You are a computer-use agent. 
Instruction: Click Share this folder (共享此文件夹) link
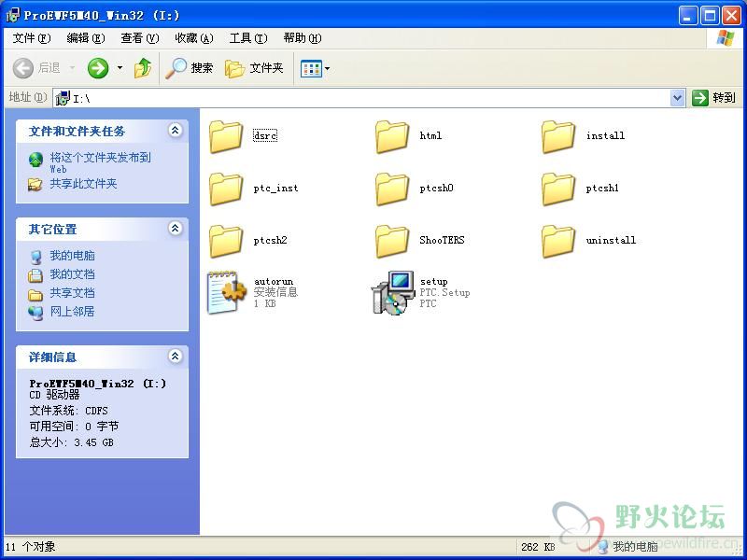[83, 184]
